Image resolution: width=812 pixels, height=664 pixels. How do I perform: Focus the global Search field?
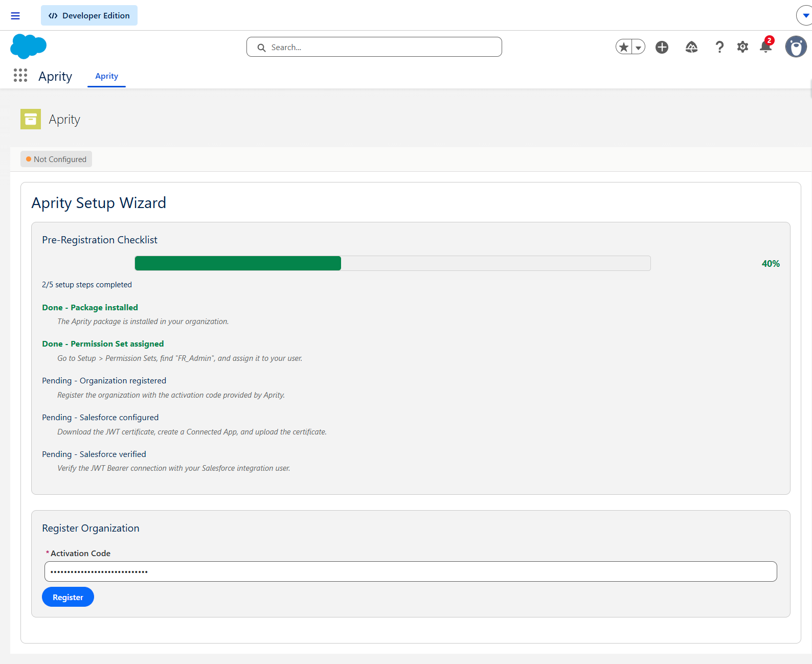point(374,47)
